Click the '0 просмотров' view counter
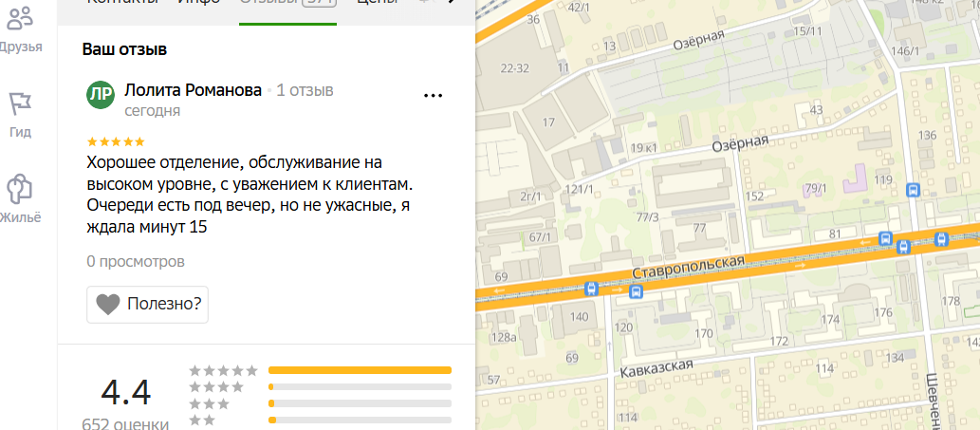980x430 pixels. point(136,261)
